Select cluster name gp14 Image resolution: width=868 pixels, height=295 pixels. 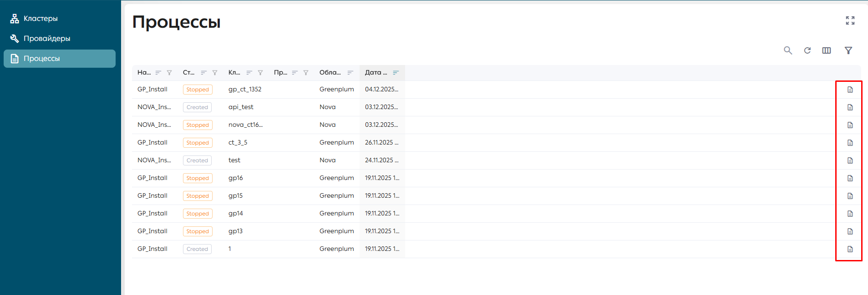click(x=235, y=214)
